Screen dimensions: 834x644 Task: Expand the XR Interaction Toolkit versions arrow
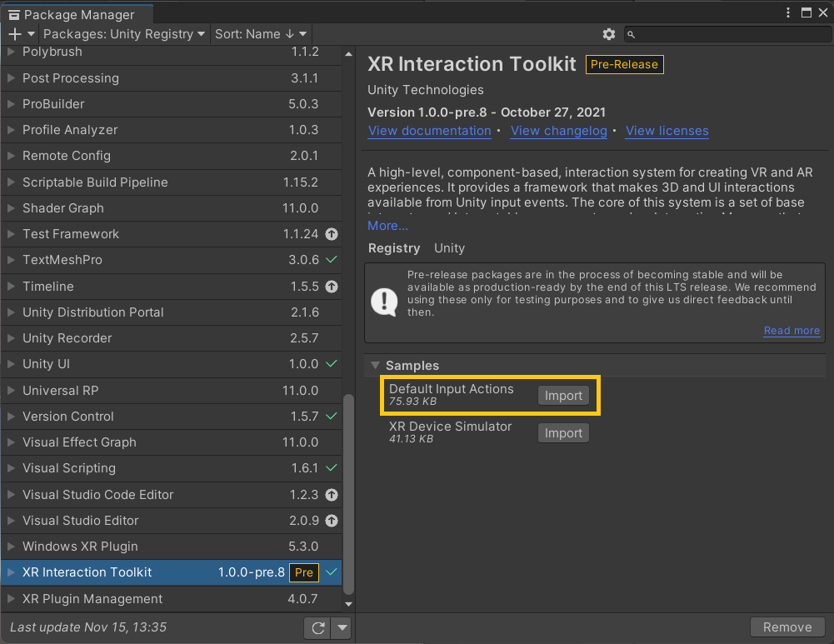coord(11,572)
